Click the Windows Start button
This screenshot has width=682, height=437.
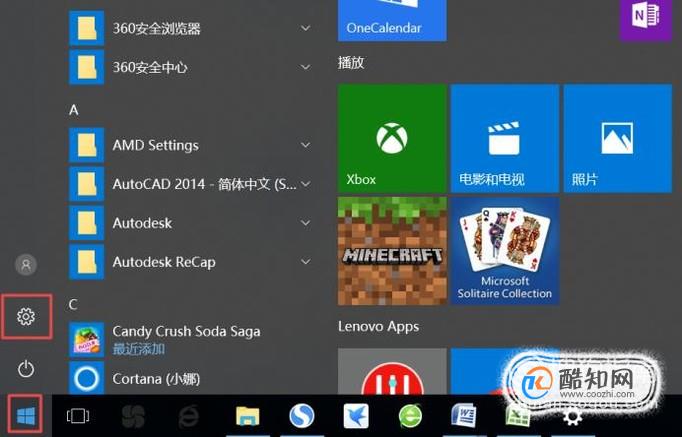[26, 416]
